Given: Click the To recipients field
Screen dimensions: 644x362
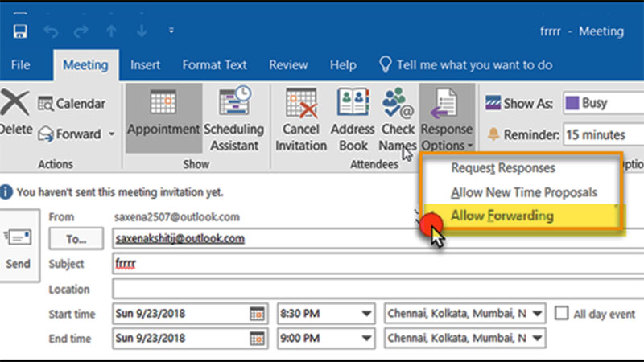Looking at the screenshot, I should point(378,239).
